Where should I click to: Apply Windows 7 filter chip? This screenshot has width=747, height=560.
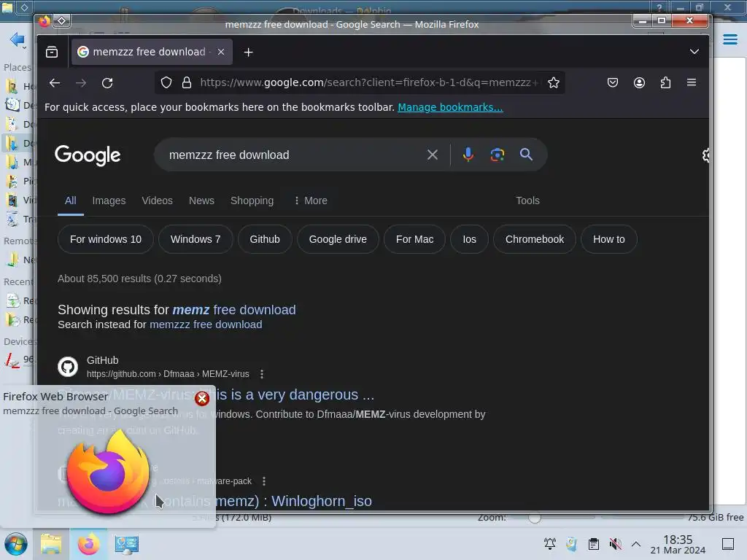tap(196, 239)
